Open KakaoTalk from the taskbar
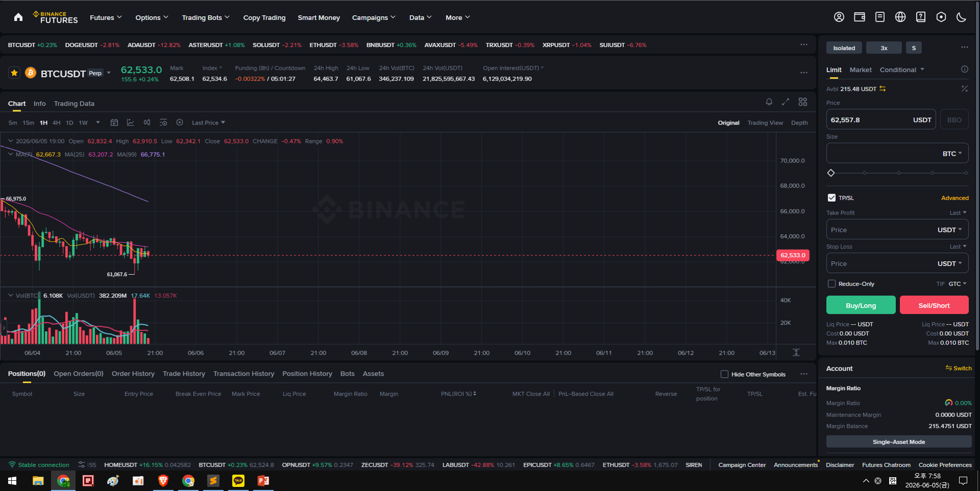Screen dimensions: 980x491 (238, 481)
